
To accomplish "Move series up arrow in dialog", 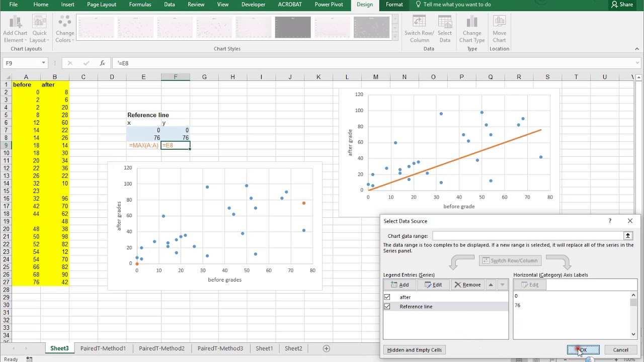I will tap(491, 285).
